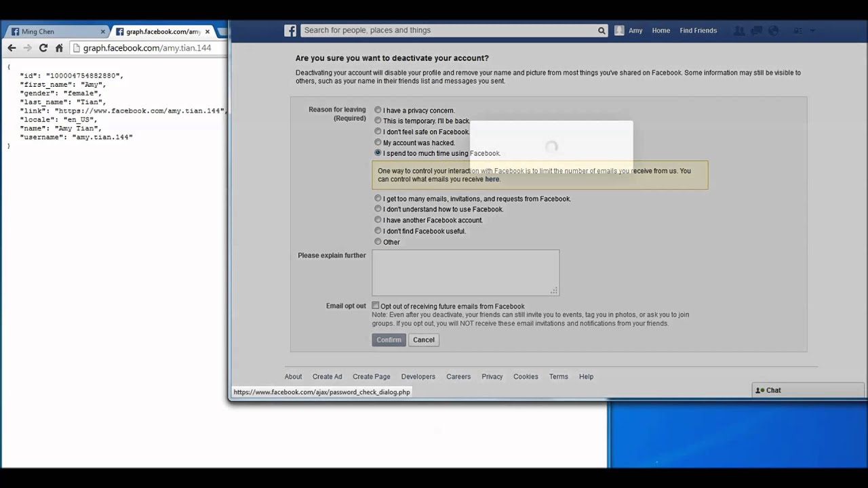Select 'I spend too much time' option
The width and height of the screenshot is (868, 488).
tap(378, 153)
